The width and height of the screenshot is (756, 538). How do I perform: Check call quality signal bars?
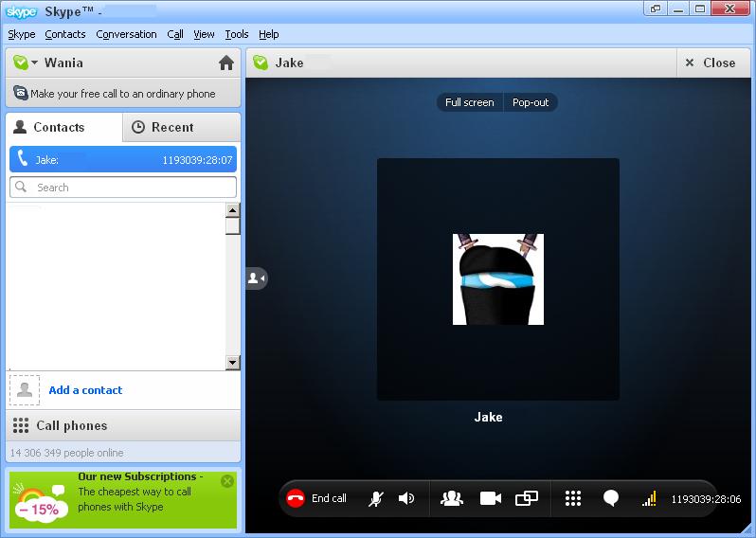coord(649,498)
